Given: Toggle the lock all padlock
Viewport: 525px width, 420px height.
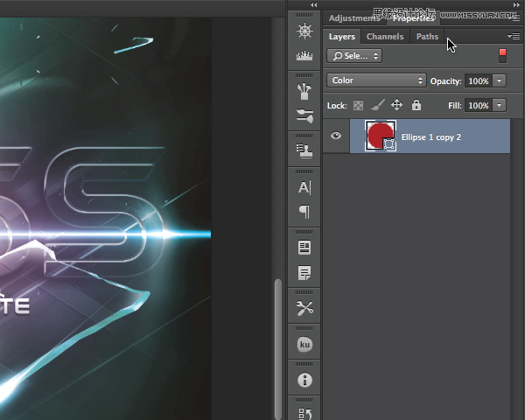Looking at the screenshot, I should [416, 105].
